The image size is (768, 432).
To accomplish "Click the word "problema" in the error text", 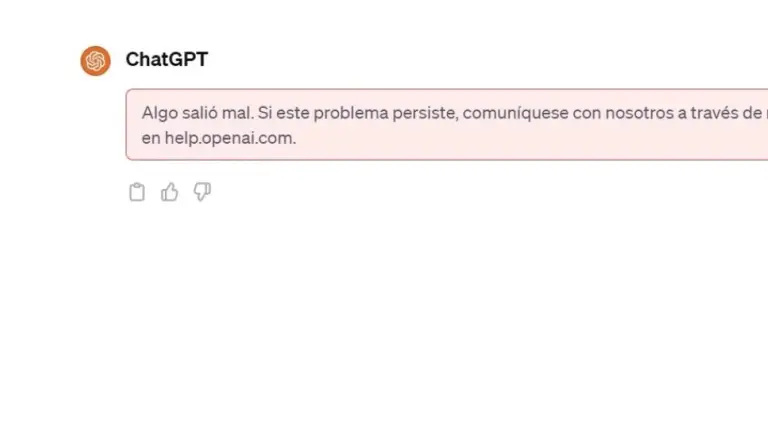I will pyautogui.click(x=351, y=114).
